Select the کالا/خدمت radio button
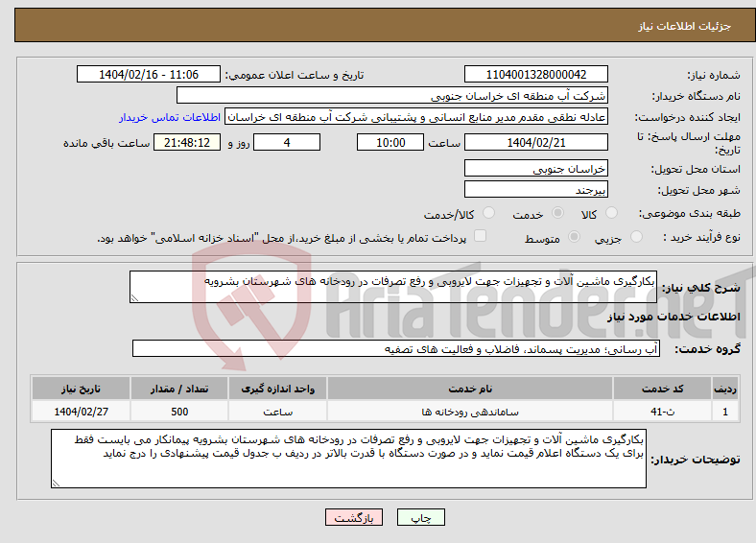This screenshot has width=756, height=543. pyautogui.click(x=489, y=213)
